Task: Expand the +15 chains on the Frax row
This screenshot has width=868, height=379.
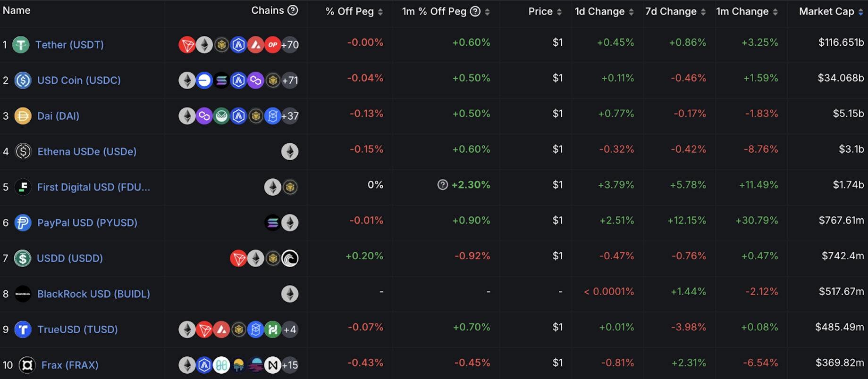Action: click(289, 364)
